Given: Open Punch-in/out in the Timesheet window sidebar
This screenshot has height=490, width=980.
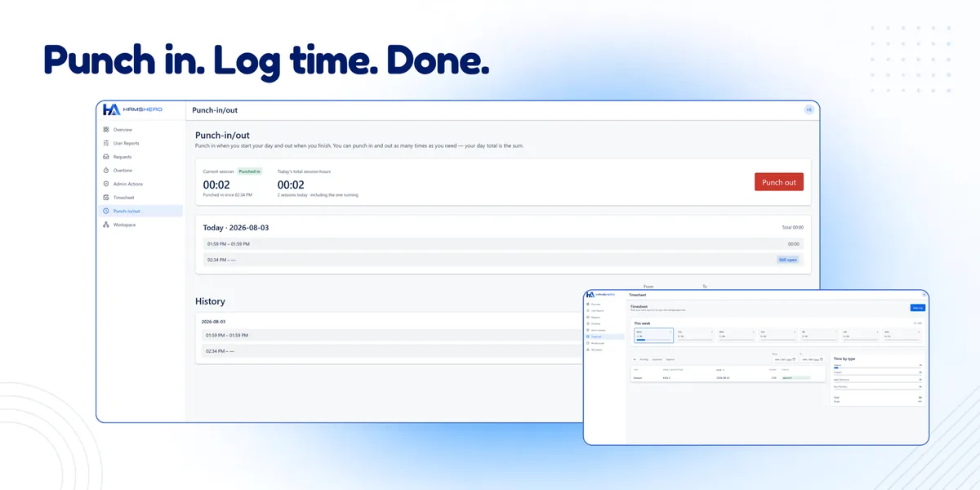Looking at the screenshot, I should coord(604,343).
